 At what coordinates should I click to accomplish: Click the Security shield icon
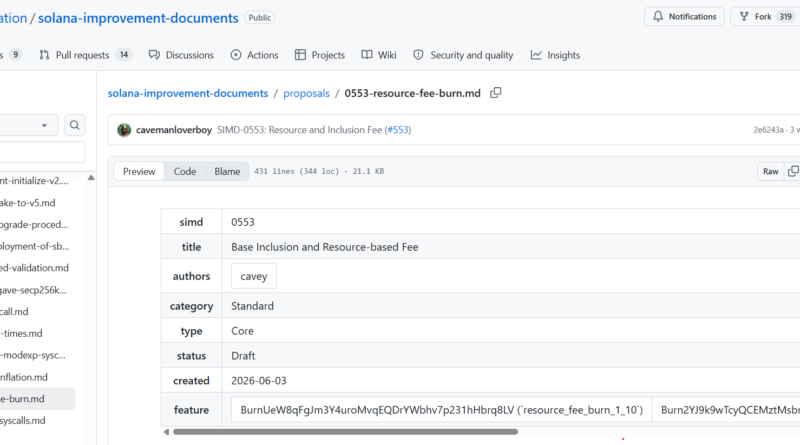click(x=418, y=55)
